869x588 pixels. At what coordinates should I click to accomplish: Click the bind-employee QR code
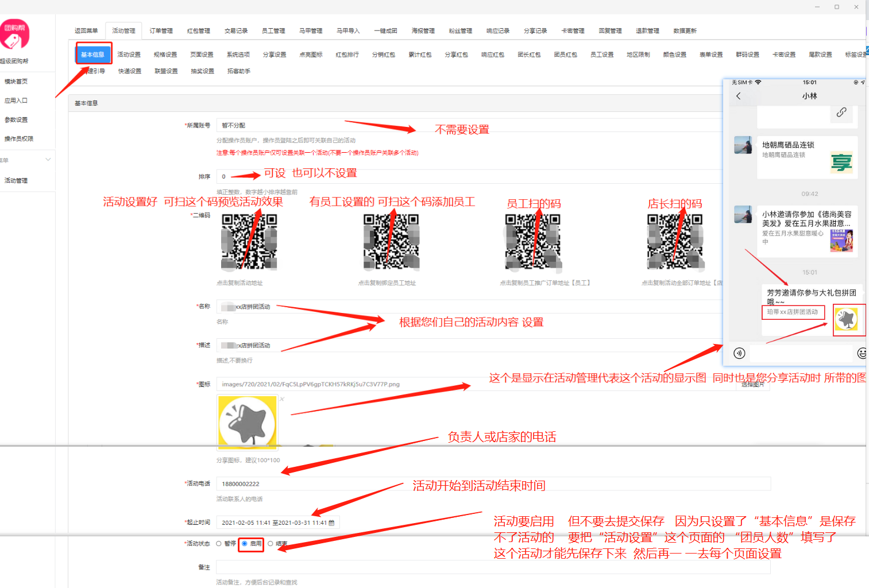tap(391, 242)
